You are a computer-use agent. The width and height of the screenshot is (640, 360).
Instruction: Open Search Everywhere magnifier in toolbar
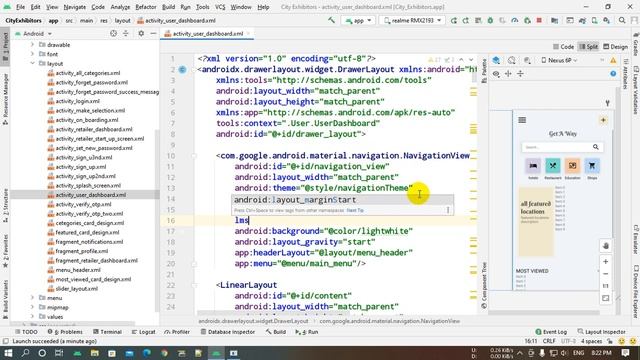click(622, 20)
